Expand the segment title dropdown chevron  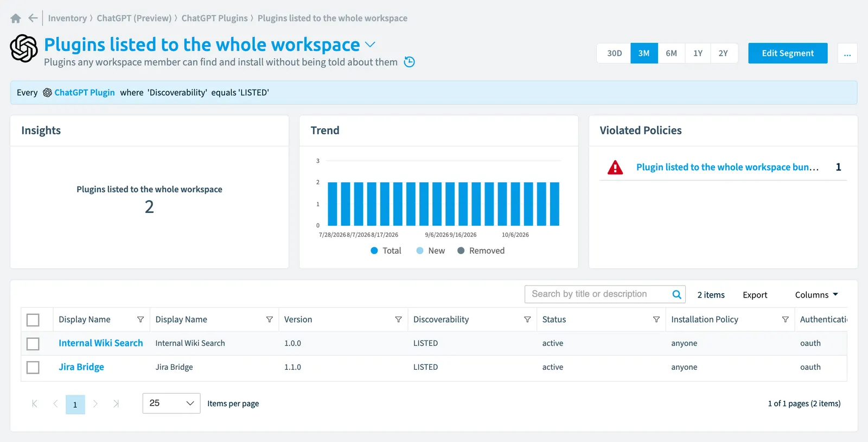370,45
